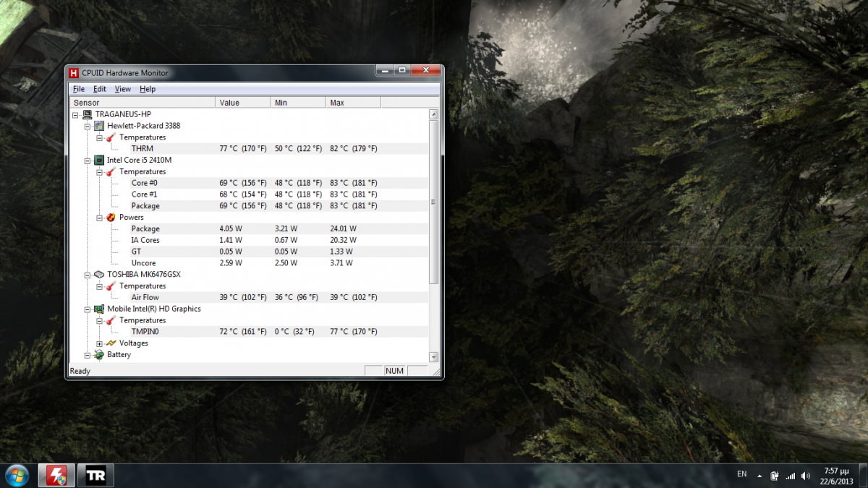868x488 pixels.
Task: Click the volume speaker tray icon
Action: tap(806, 476)
